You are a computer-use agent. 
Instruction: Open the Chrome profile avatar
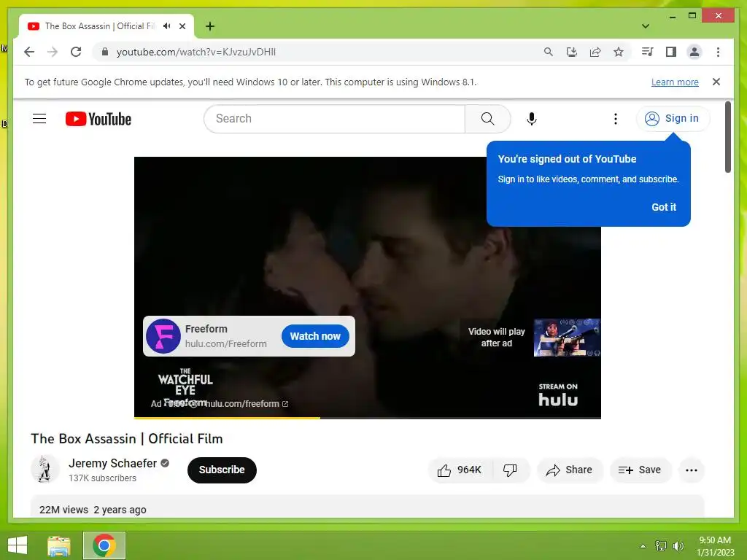pos(694,52)
